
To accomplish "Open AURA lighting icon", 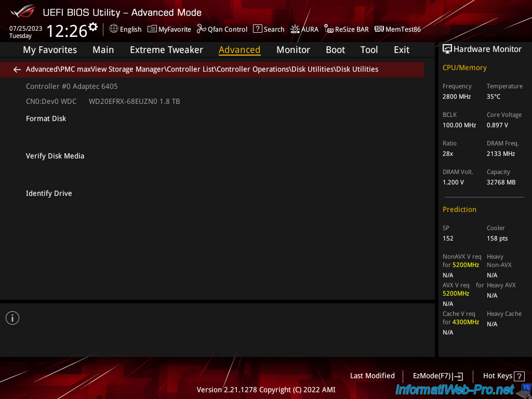I will 295,29.
